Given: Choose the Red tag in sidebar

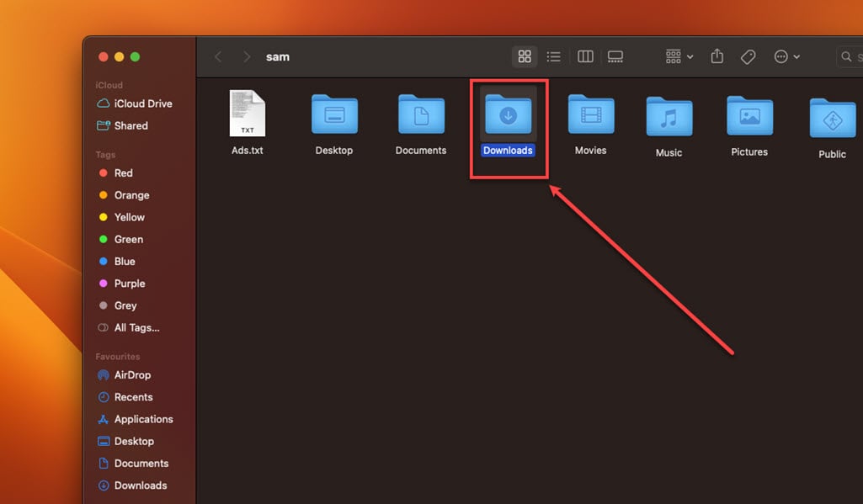Looking at the screenshot, I should [115, 172].
